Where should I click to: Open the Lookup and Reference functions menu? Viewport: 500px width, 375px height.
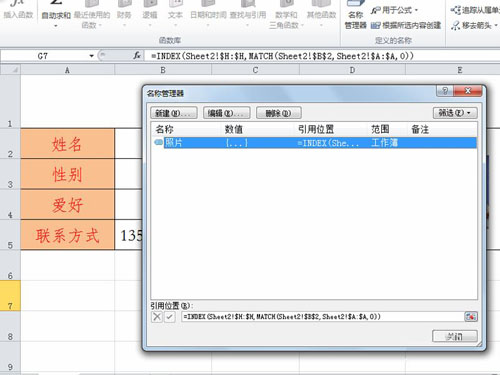click(248, 15)
